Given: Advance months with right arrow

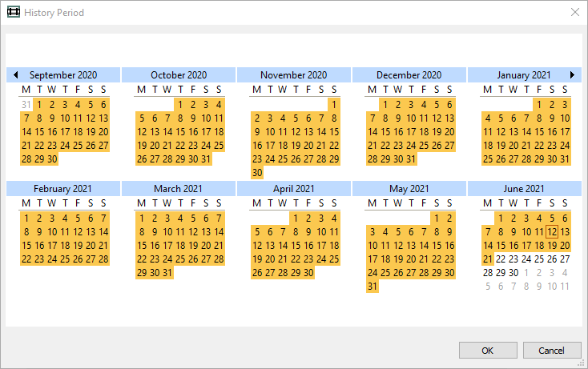Looking at the screenshot, I should tap(572, 75).
